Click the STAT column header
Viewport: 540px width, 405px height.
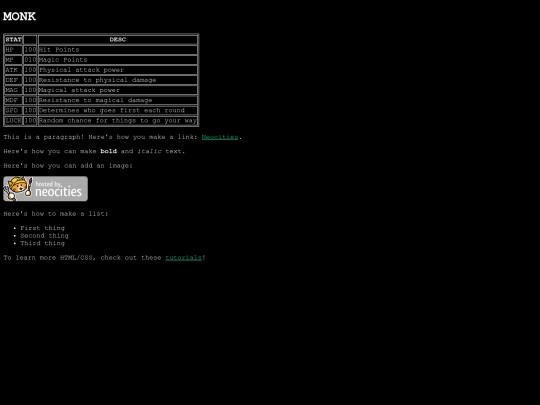tap(13, 40)
